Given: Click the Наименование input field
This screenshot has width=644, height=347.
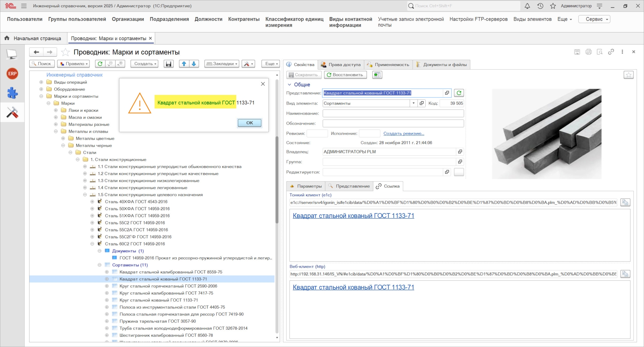Looking at the screenshot, I should click(x=393, y=113).
